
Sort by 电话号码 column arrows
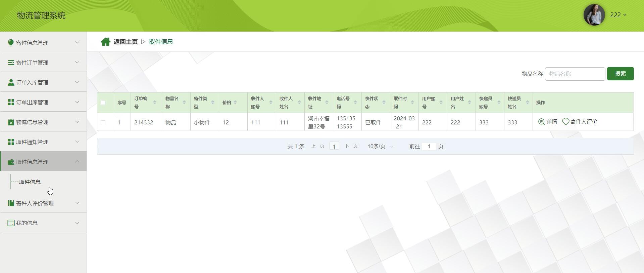coord(355,102)
